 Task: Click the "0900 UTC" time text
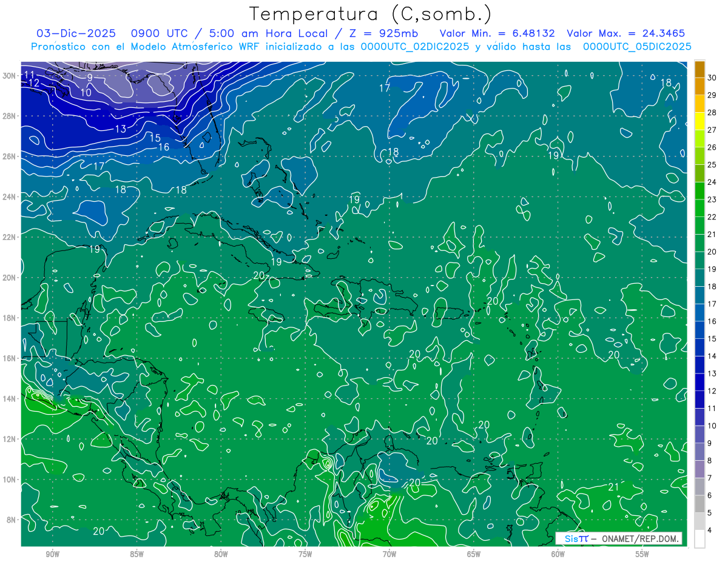tap(160, 33)
